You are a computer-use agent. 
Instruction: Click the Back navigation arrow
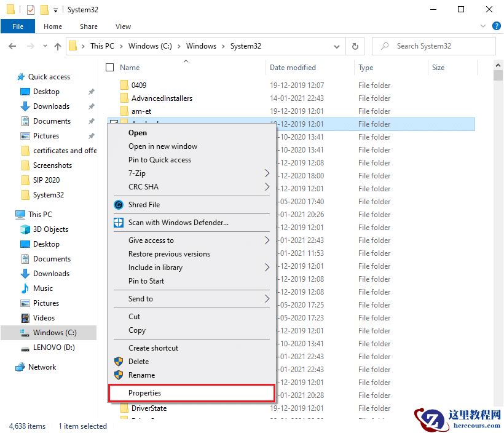[x=12, y=46]
